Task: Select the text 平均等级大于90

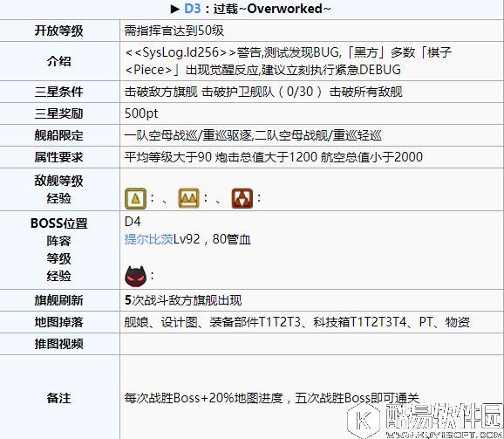Action: click(x=168, y=157)
